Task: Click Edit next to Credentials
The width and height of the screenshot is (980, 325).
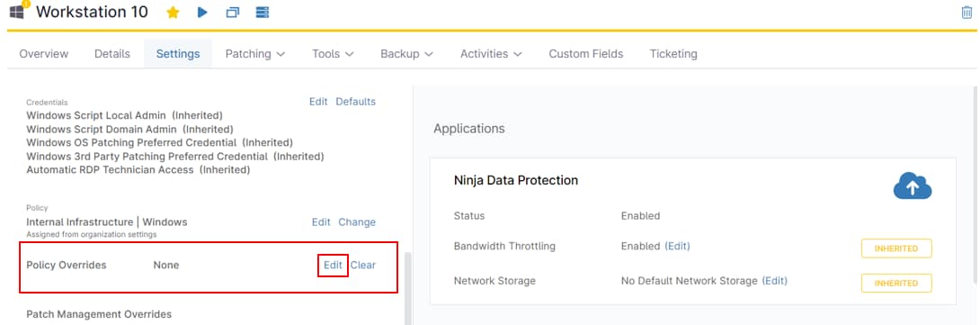Action: (318, 102)
